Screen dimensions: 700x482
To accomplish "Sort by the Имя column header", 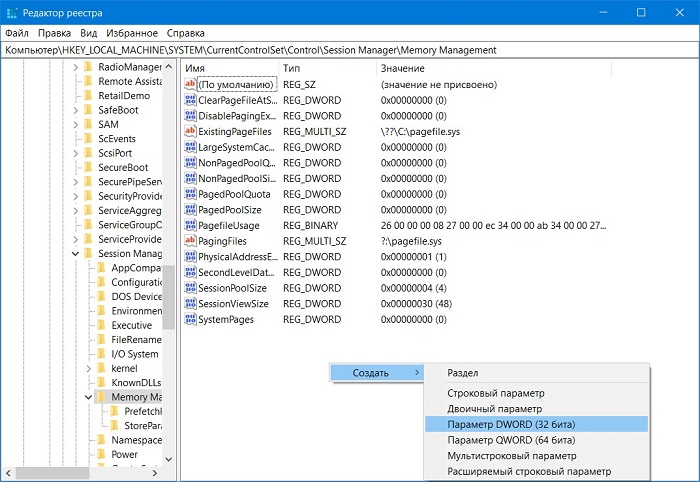I will pos(230,68).
